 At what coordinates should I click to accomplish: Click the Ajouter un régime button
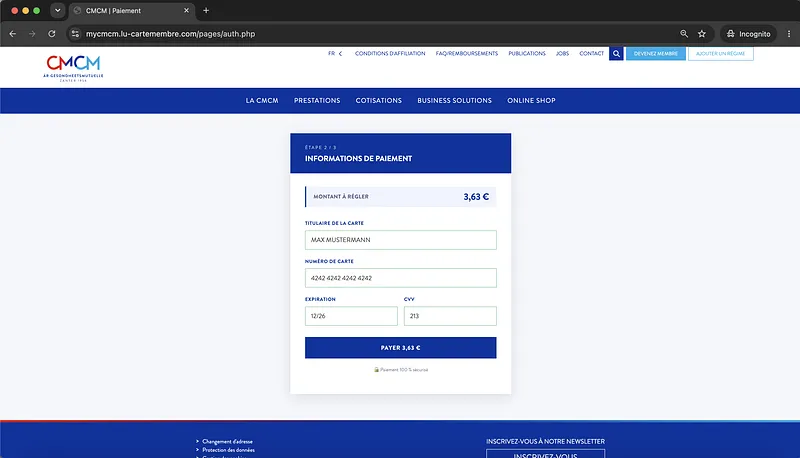pyautogui.click(x=720, y=54)
